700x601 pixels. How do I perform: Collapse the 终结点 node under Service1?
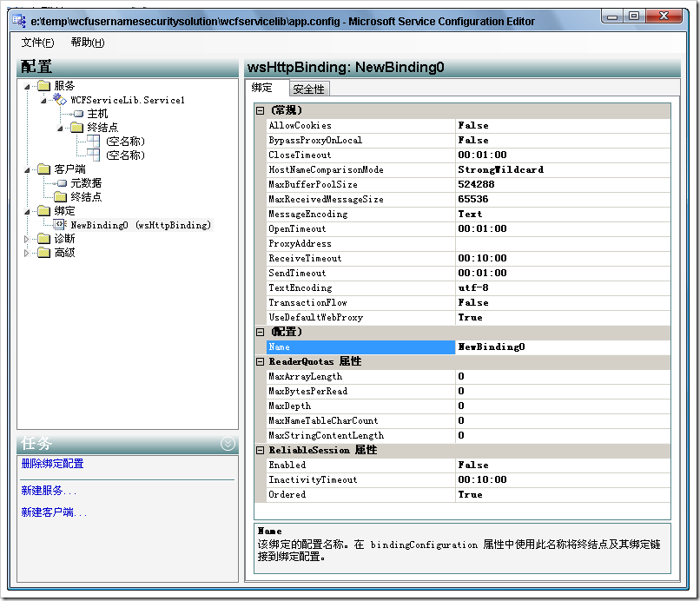point(60,129)
